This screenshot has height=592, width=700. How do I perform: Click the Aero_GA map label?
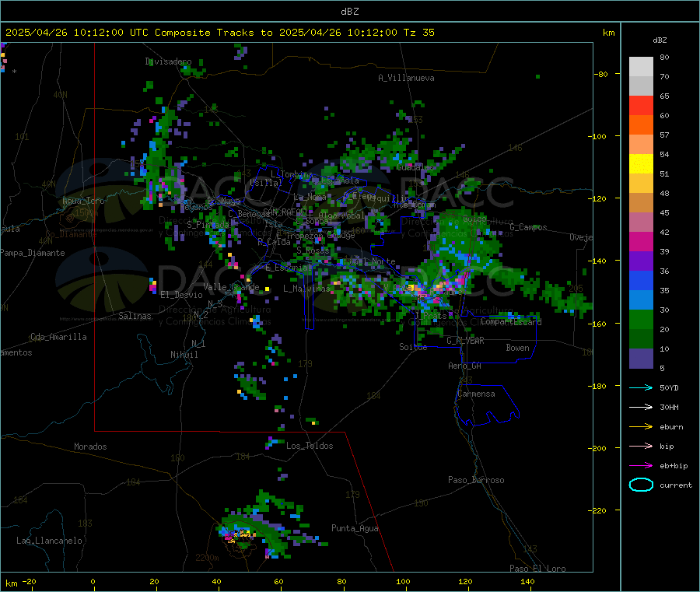tap(464, 366)
